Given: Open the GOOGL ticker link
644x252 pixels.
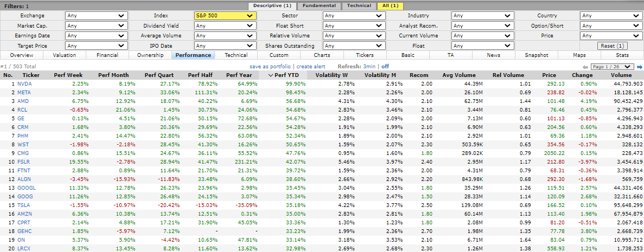Looking at the screenshot, I should tap(26, 189).
